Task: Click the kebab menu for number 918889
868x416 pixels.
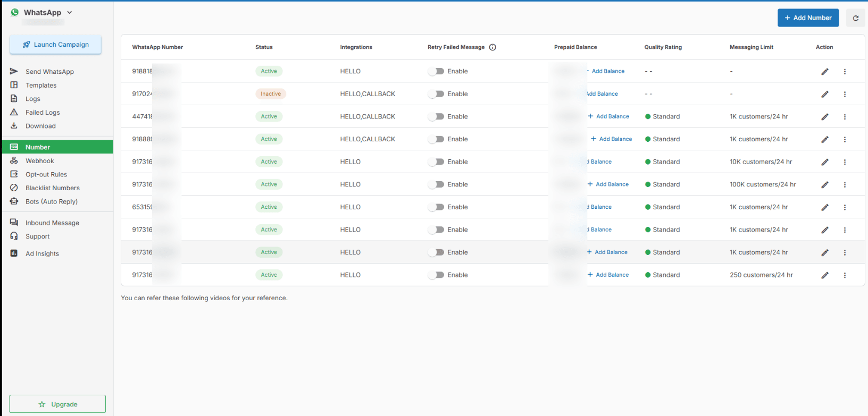Action: pos(845,139)
